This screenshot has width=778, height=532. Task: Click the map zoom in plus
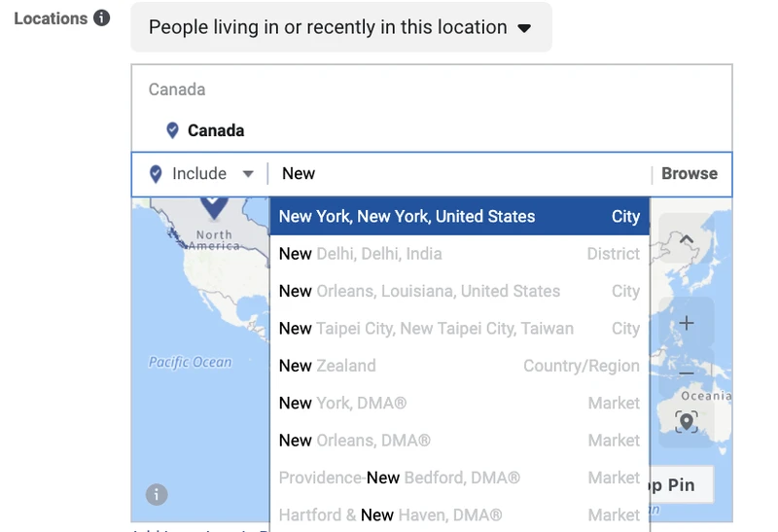[x=687, y=324]
